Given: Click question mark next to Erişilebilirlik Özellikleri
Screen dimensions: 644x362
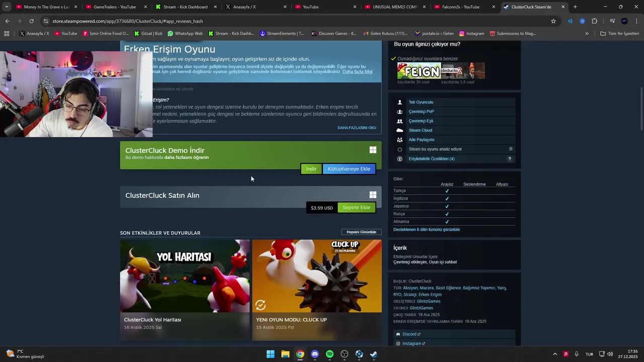Looking at the screenshot, I should [510, 159].
